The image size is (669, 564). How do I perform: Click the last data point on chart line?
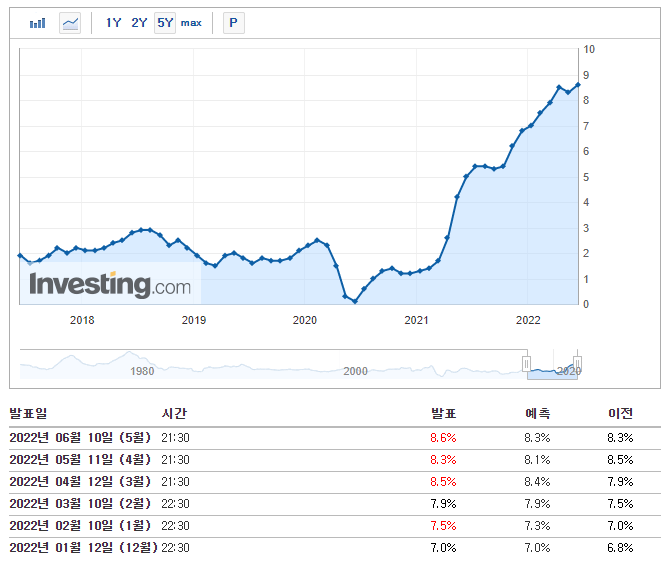[578, 85]
